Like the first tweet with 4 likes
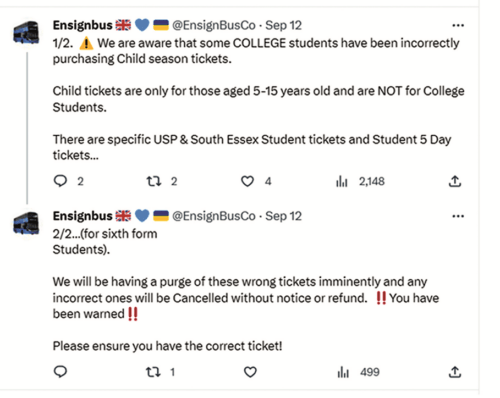This screenshot has width=500, height=398. click(247, 181)
